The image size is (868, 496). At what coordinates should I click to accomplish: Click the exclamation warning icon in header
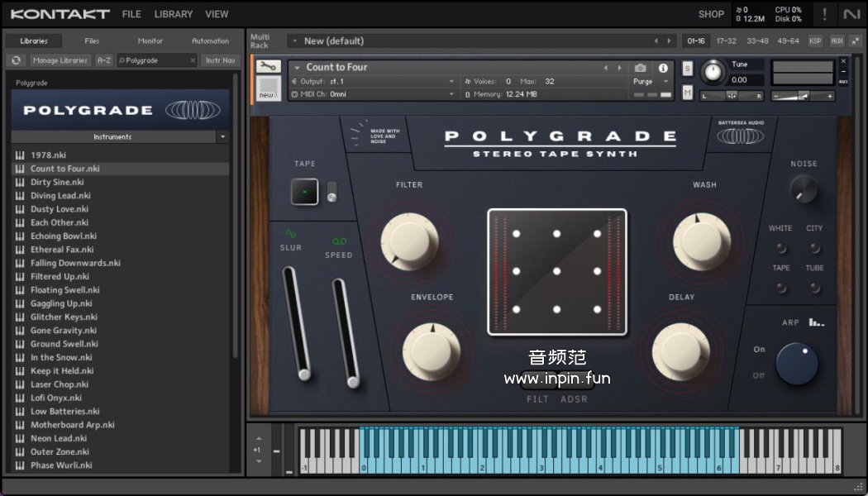pyautogui.click(x=824, y=14)
